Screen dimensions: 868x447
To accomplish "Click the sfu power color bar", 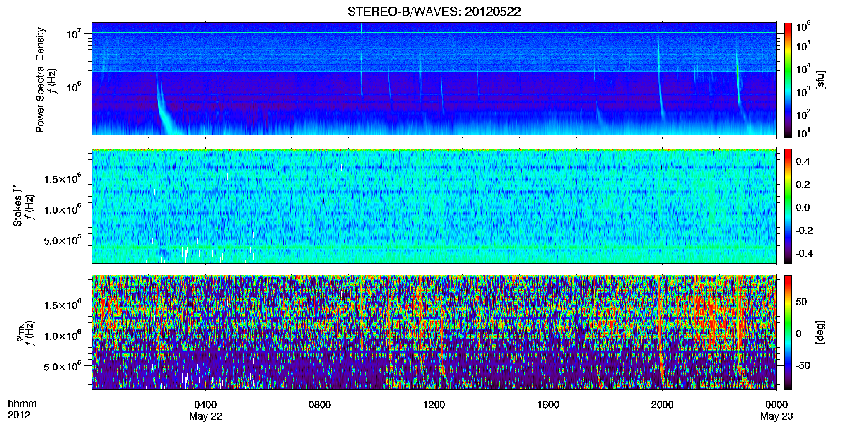I will (788, 80).
